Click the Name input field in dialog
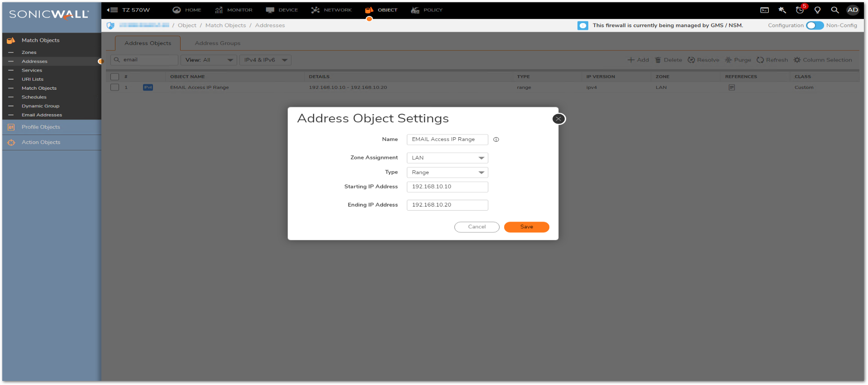The width and height of the screenshot is (868, 385). click(x=447, y=140)
